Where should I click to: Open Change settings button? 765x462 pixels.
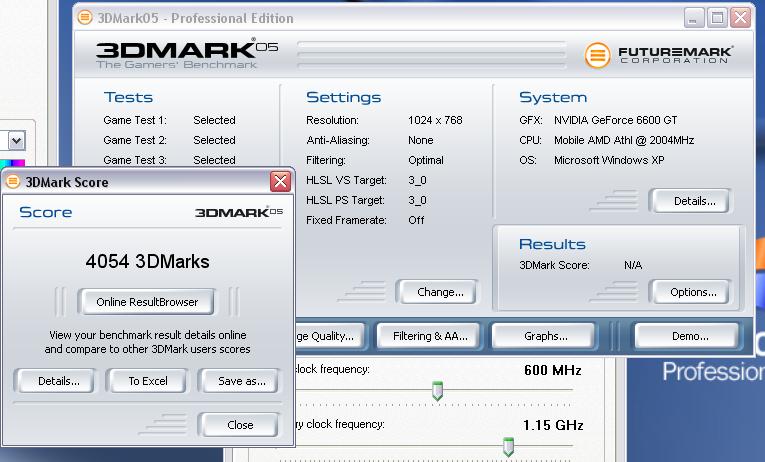pyautogui.click(x=438, y=292)
